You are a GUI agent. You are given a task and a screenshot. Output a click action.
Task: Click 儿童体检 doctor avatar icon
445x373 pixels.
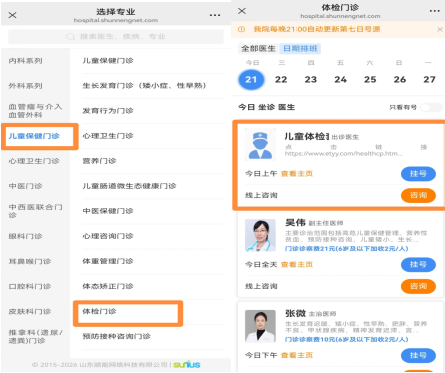coord(260,145)
